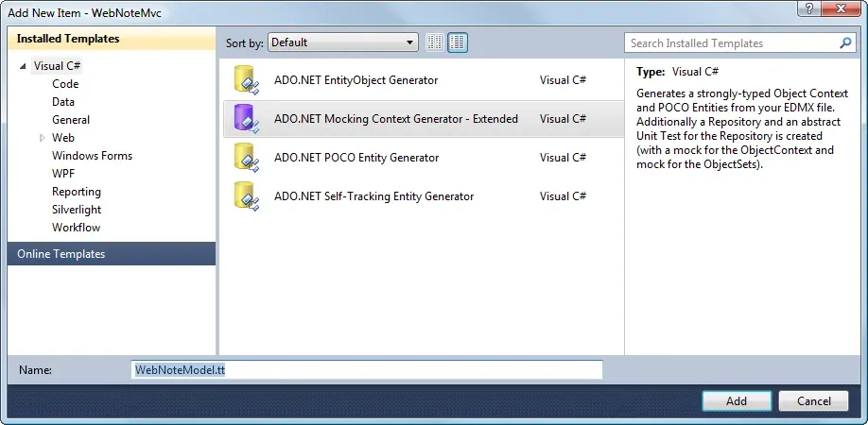
Task: Select the ADO.NET EntityObject Generator text
Action: point(356,80)
